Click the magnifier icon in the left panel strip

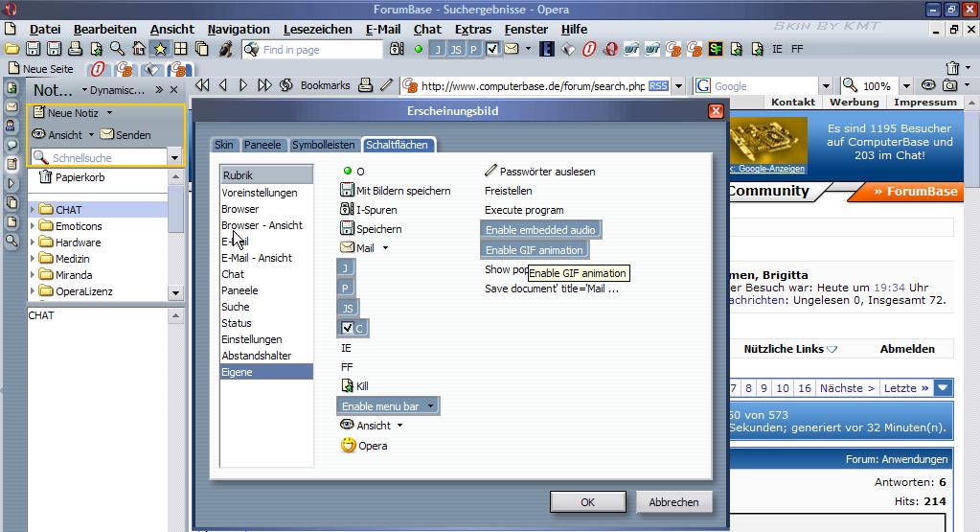11,241
